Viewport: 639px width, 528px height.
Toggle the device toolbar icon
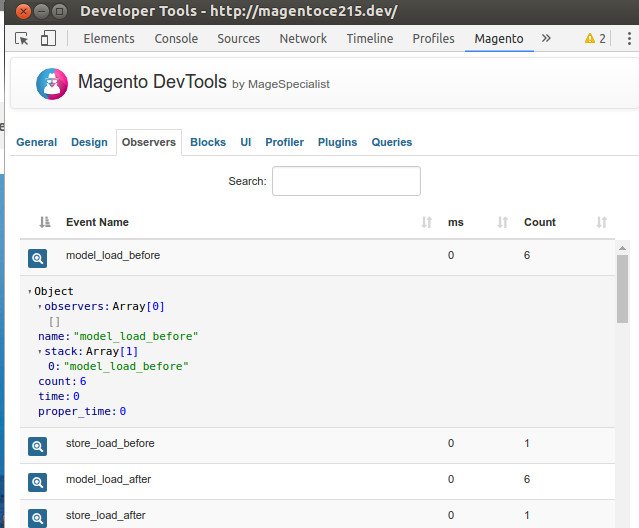coord(48,39)
